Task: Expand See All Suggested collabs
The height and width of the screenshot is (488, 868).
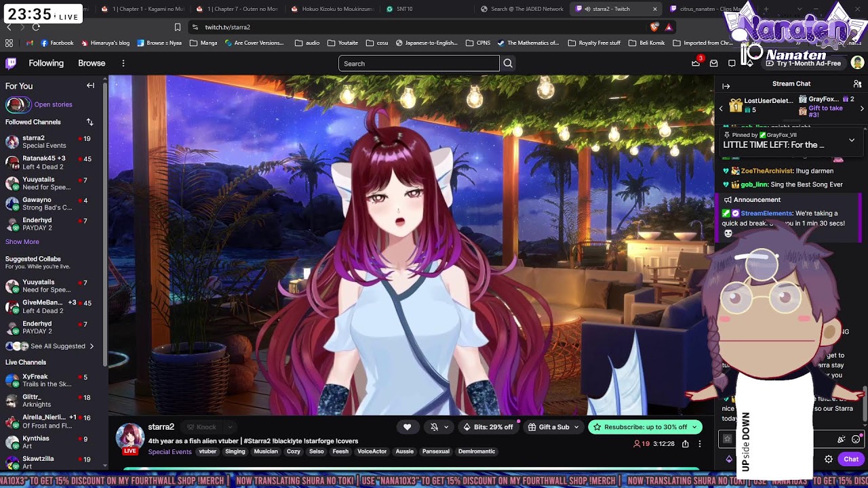Action: click(50, 346)
